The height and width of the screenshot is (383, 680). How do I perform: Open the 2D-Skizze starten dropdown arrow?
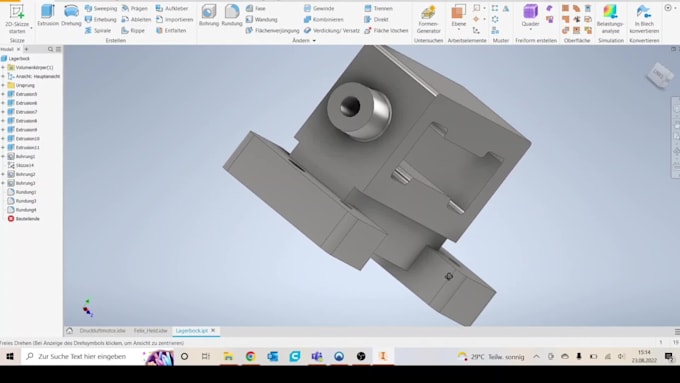31,29
